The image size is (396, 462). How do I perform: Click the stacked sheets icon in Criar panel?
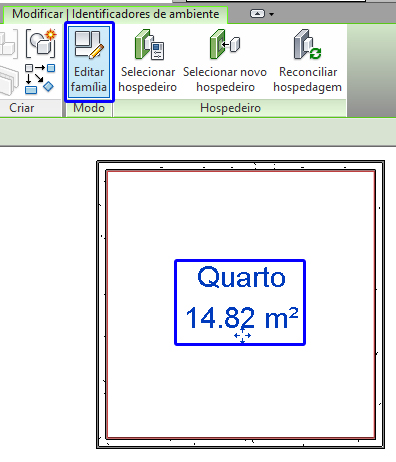[9, 80]
